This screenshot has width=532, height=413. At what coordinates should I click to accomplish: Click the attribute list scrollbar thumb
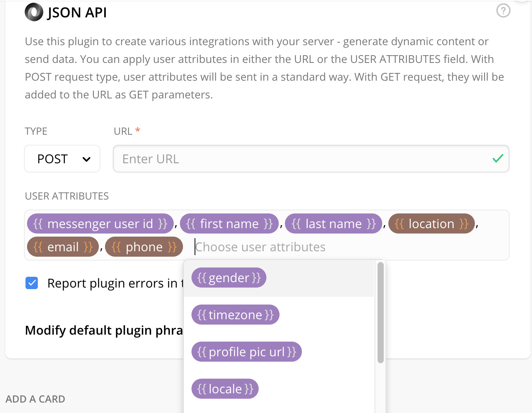click(381, 313)
